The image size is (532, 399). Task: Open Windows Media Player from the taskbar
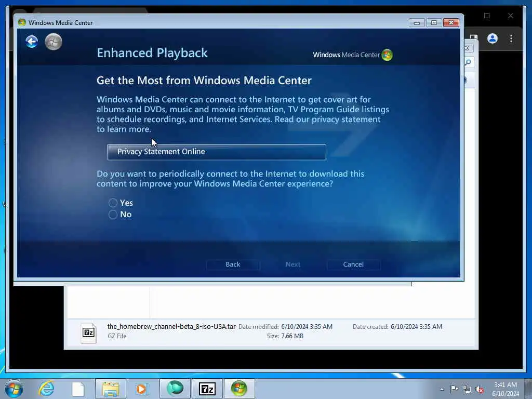click(x=142, y=389)
